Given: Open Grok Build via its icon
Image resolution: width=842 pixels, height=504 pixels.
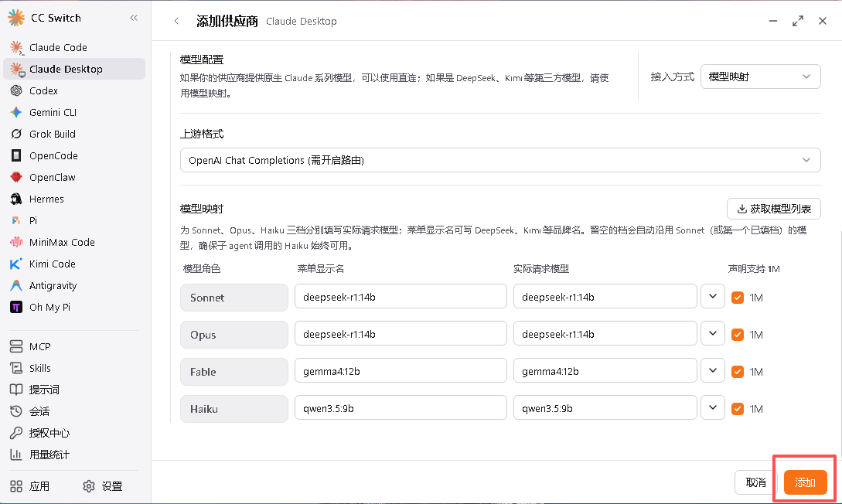Looking at the screenshot, I should click(x=16, y=135).
